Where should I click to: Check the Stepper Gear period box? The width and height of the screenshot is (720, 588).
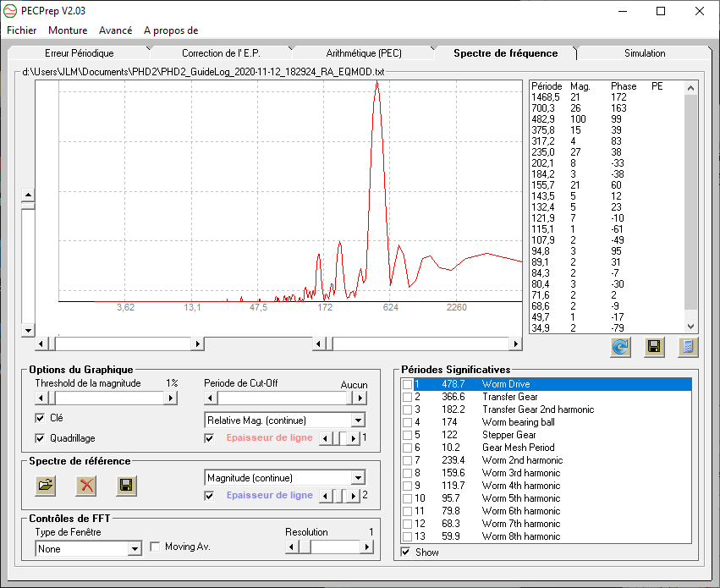[407, 435]
